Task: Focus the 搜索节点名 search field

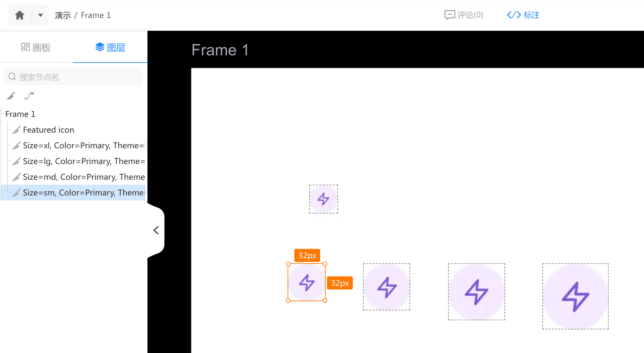Action: (x=73, y=77)
